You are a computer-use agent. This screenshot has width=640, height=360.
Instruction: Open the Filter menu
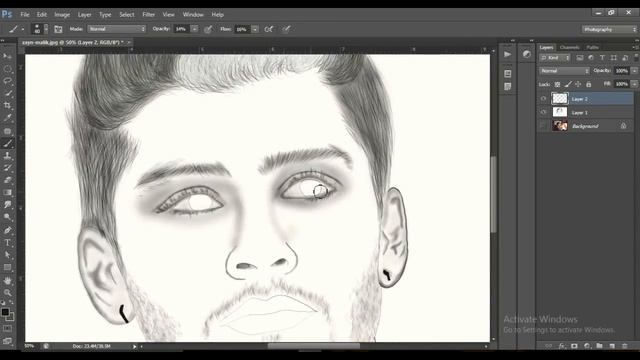pos(149,14)
